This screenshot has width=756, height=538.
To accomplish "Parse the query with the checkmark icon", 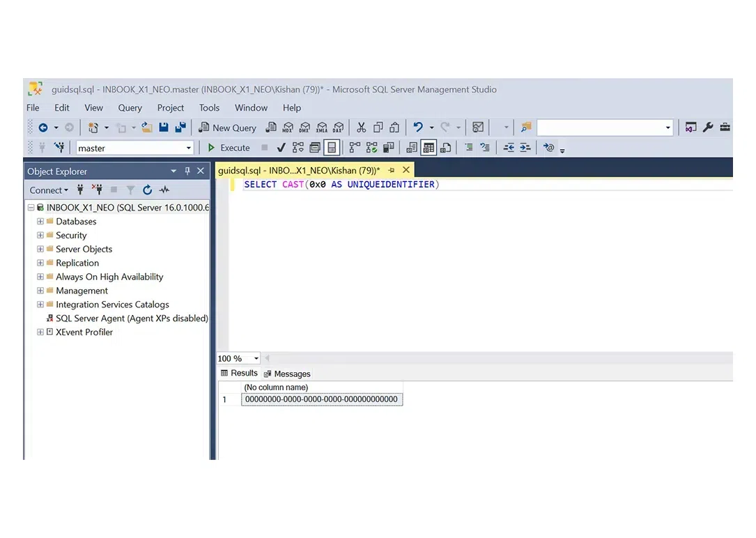I will click(x=281, y=148).
